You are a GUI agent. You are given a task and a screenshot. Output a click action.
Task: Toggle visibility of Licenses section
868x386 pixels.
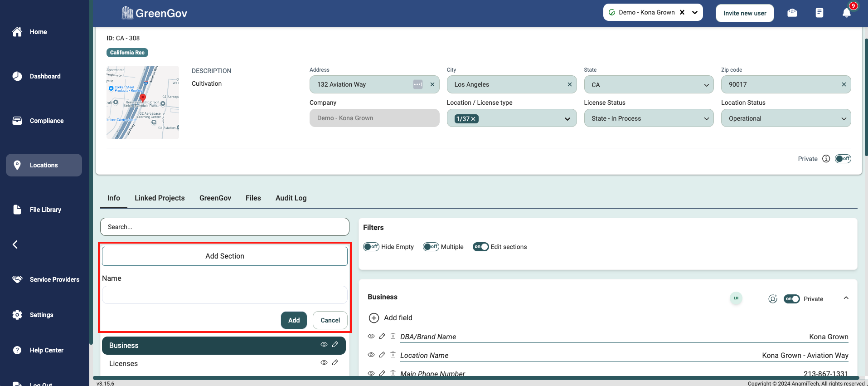pos(324,363)
